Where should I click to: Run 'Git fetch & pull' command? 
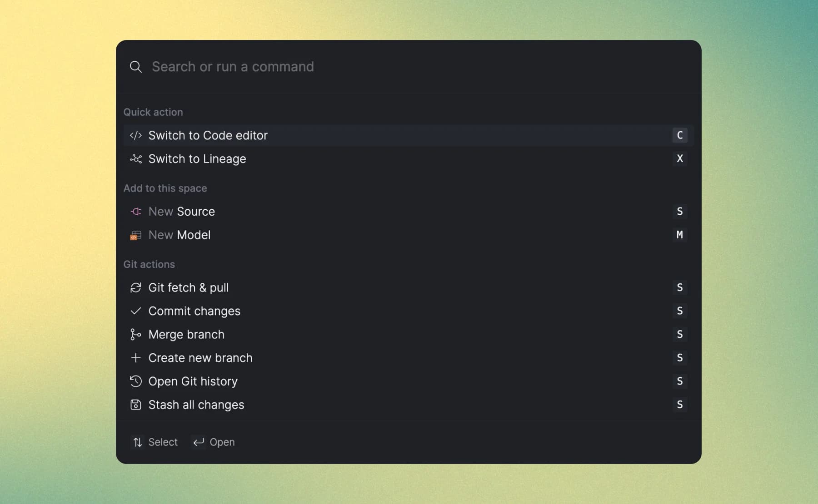click(409, 288)
